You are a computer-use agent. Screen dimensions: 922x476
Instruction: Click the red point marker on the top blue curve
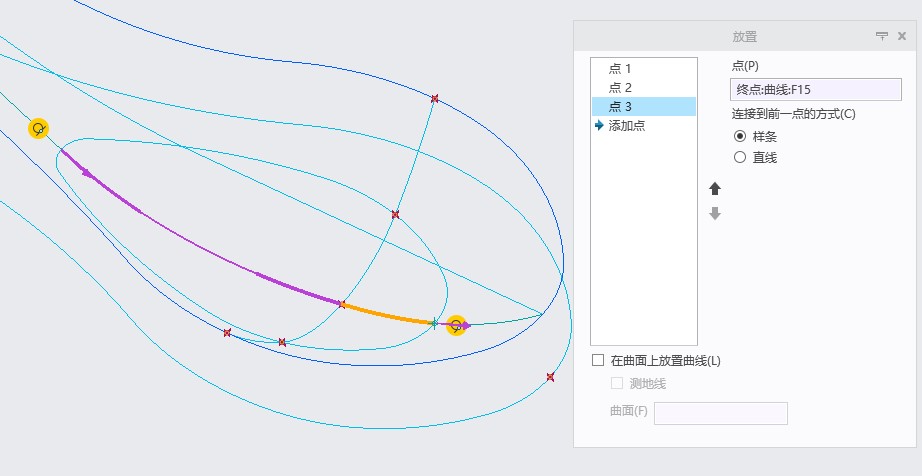[x=435, y=99]
